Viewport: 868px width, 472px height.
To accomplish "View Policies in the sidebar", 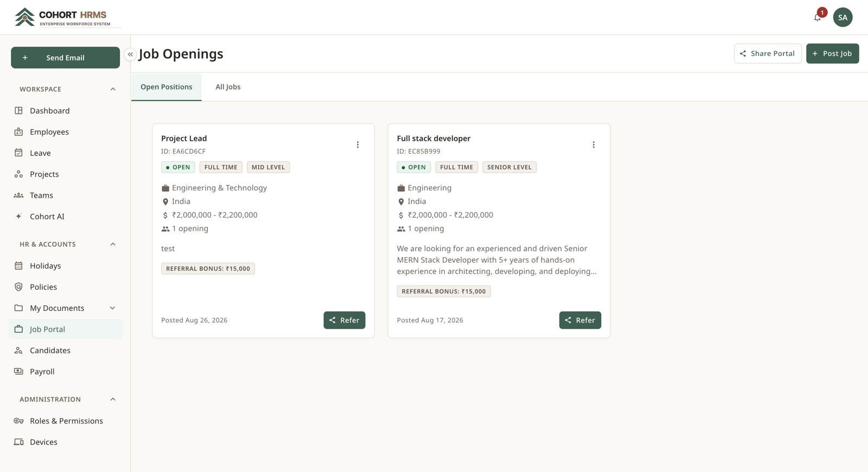I will [65, 287].
